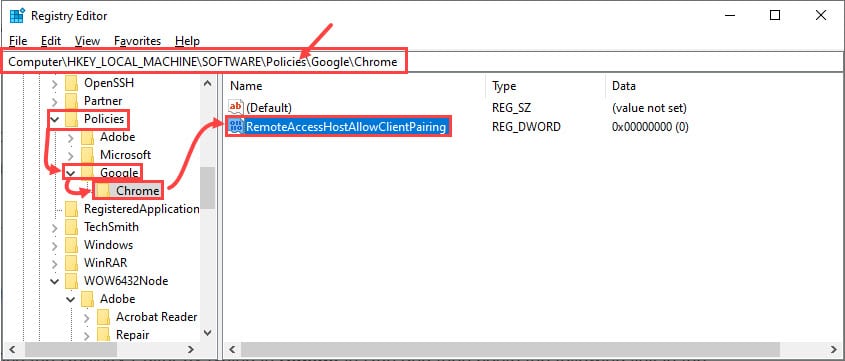This screenshot has width=845, height=361.
Task: Click the (Default) string value icon
Action: (236, 107)
